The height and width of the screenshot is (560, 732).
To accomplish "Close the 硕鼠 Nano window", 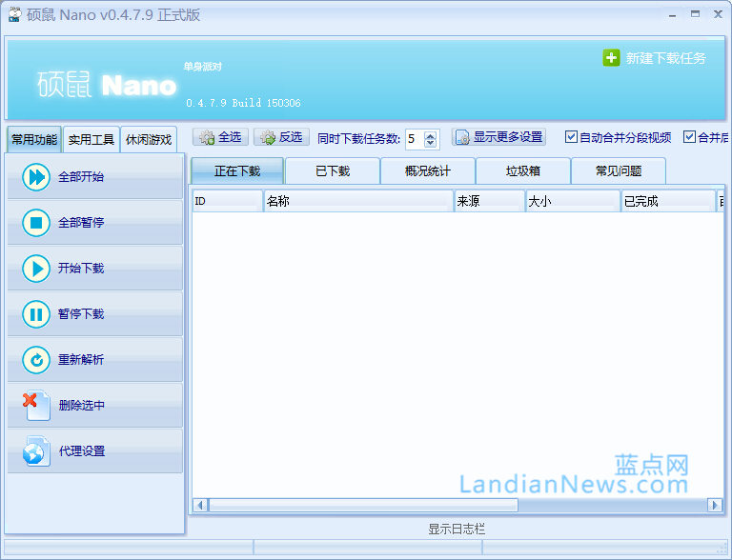I will click(718, 14).
